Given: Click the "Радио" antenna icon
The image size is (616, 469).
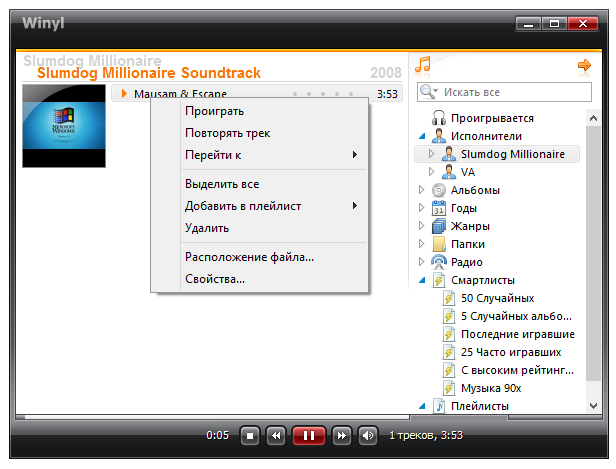Looking at the screenshot, I should 439,262.
